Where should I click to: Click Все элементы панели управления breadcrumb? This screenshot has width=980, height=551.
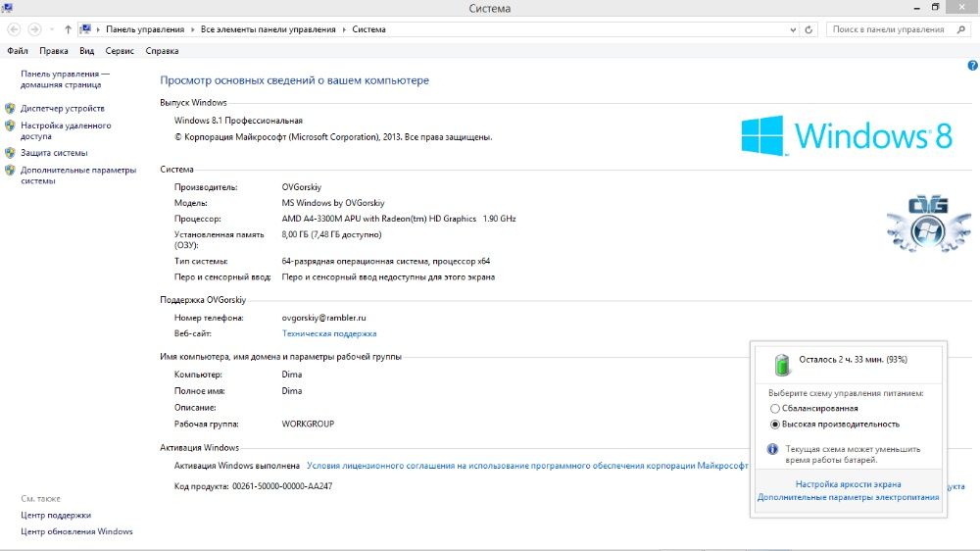[x=269, y=29]
